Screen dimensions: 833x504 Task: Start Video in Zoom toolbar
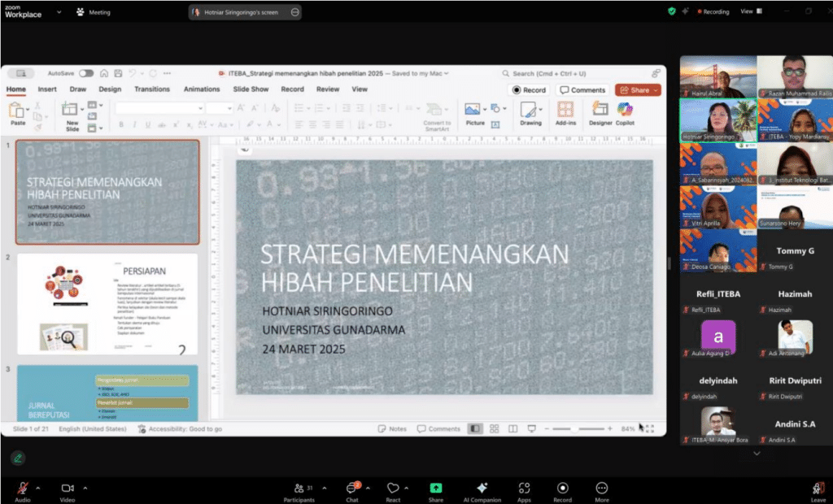tap(68, 491)
